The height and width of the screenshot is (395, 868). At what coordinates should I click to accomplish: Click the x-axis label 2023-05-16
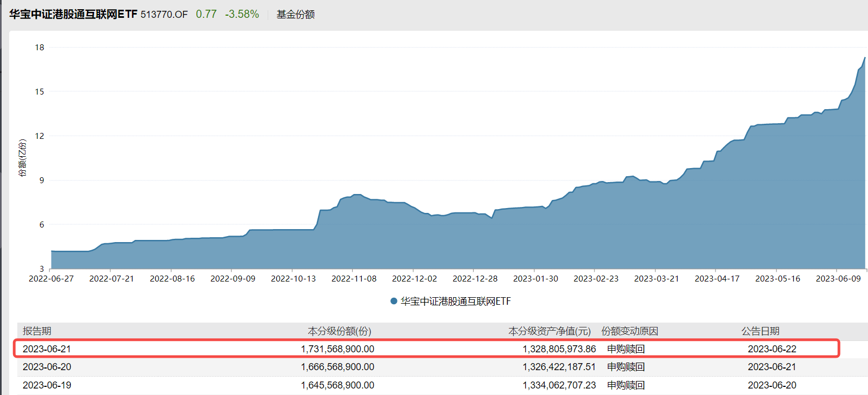778,279
